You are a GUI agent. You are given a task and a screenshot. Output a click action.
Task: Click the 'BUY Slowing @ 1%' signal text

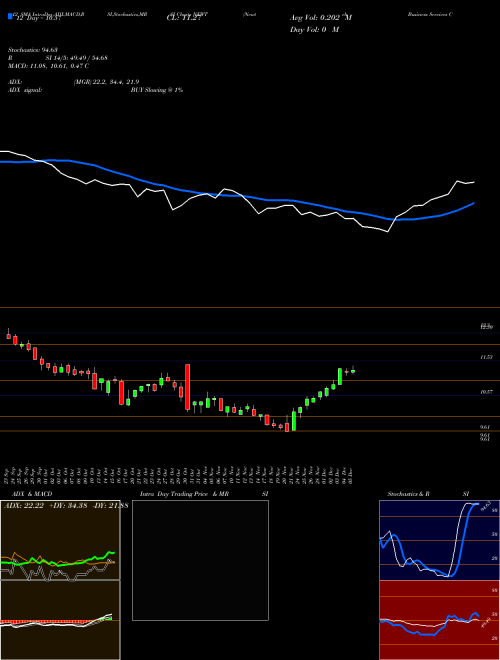coord(157,90)
